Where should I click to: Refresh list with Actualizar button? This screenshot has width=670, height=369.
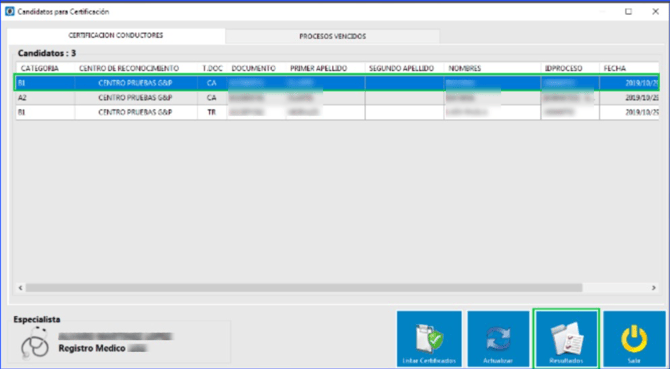coord(498,339)
